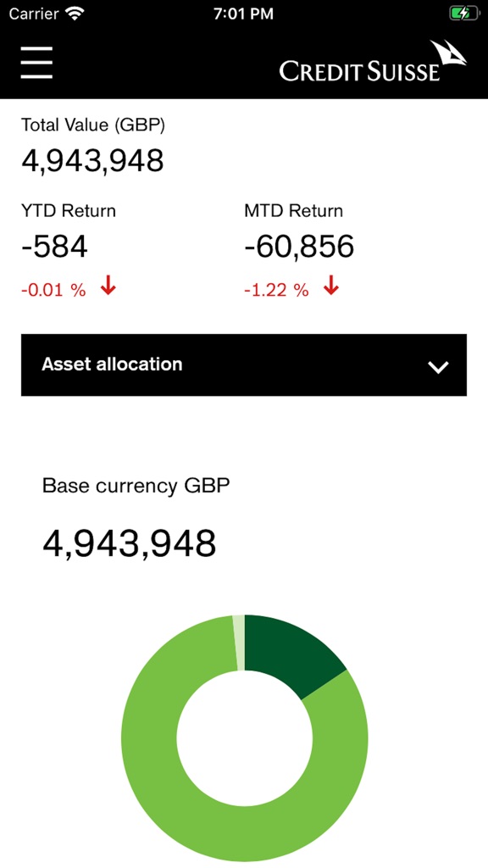Tap the status bar clock showing 7:01 PM
The width and height of the screenshot is (488, 868).
(x=244, y=14)
